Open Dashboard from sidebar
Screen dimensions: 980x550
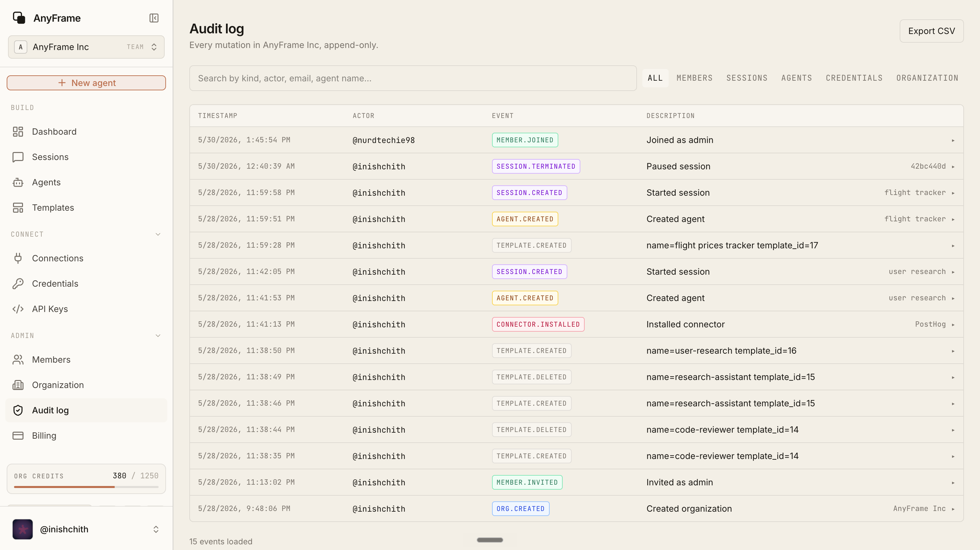tap(86, 132)
